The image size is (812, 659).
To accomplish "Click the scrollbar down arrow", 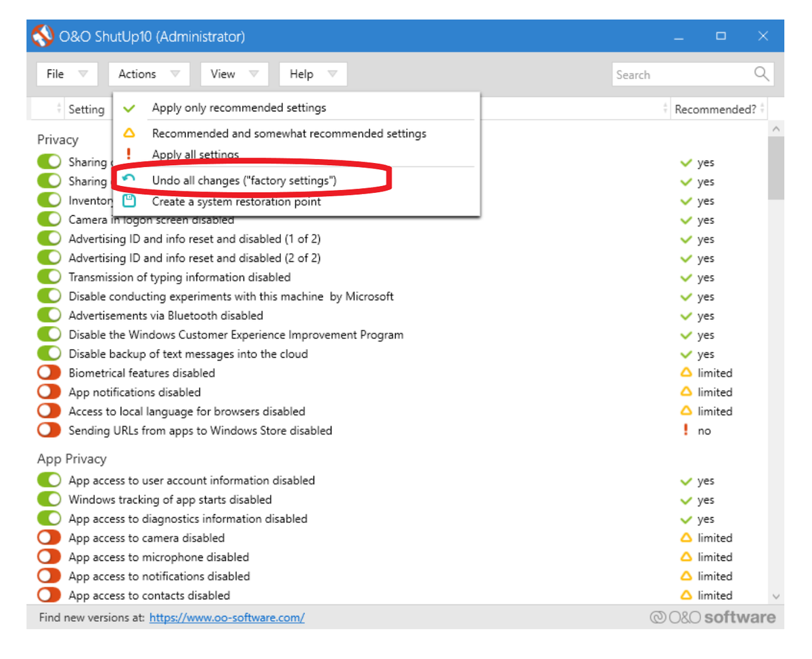I will [776, 596].
